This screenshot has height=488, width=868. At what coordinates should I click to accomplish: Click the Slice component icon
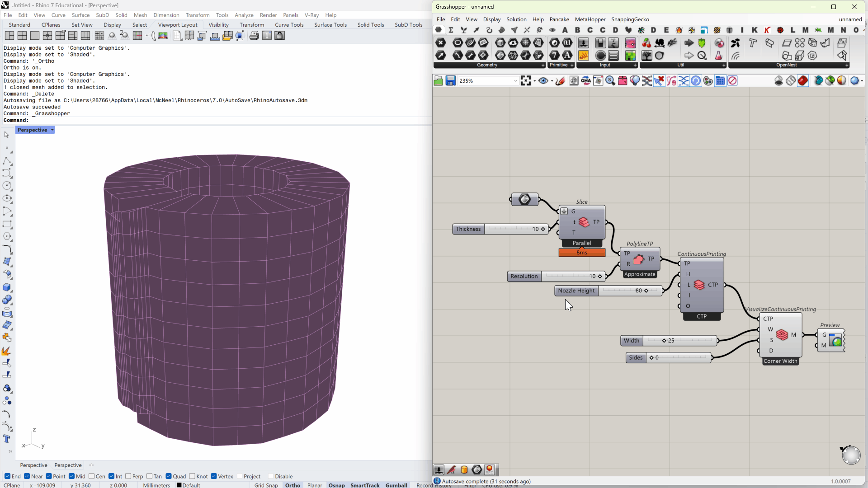point(584,222)
